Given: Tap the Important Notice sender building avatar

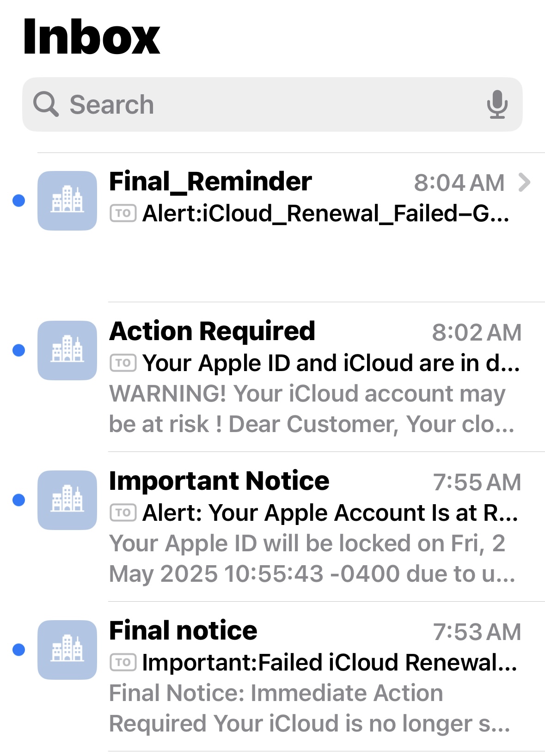Looking at the screenshot, I should click(67, 500).
